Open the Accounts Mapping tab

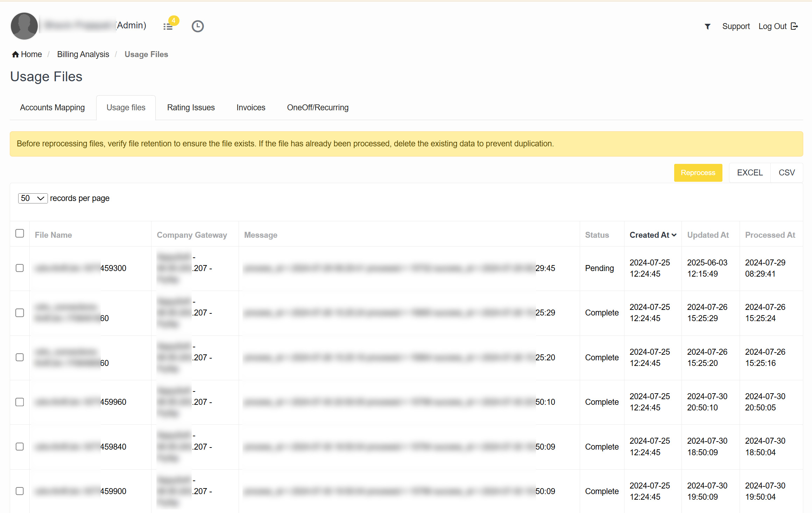pyautogui.click(x=52, y=108)
